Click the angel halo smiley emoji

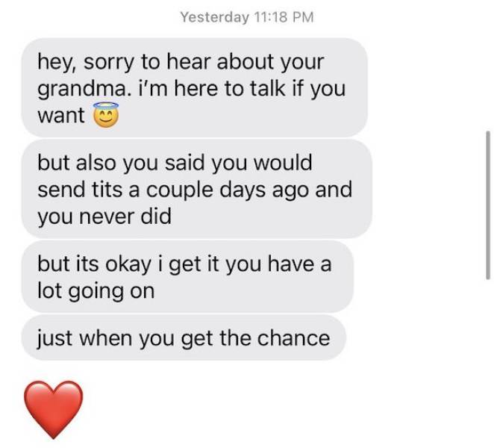(105, 114)
